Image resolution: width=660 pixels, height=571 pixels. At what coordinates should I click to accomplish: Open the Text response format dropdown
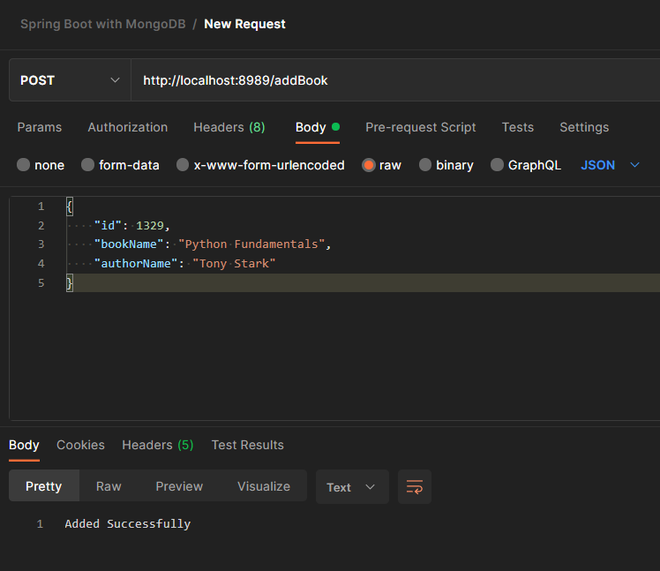pyautogui.click(x=351, y=487)
